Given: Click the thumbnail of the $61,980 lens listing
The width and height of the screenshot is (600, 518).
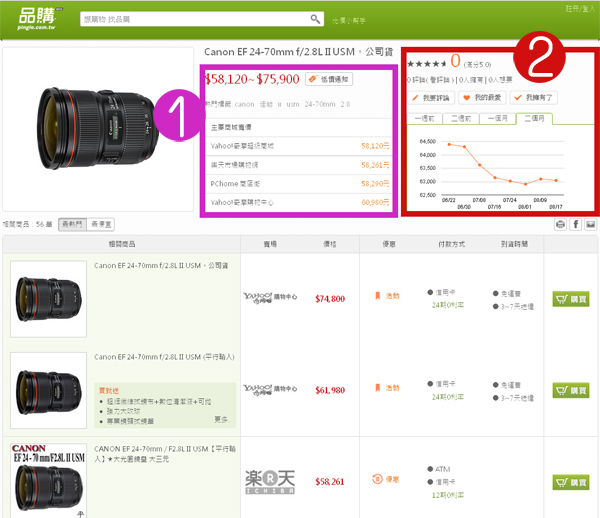Looking at the screenshot, I should point(49,390).
